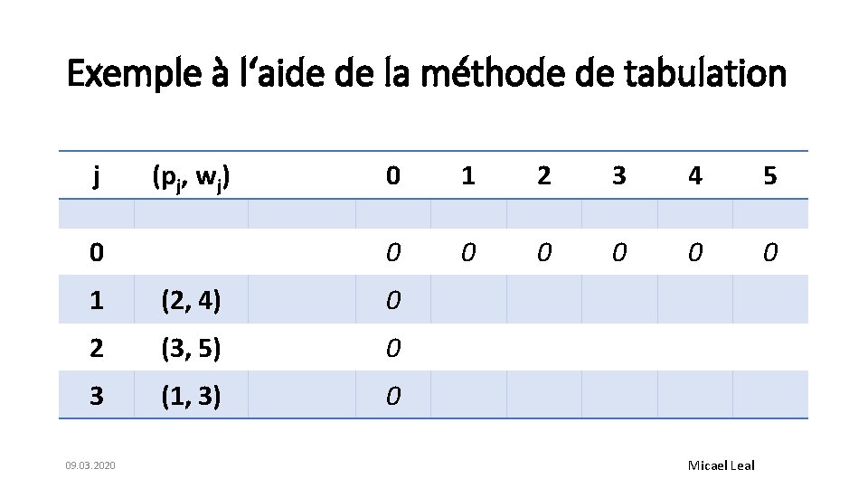Select column header 0
Screen dimensions: 868x488
click(393, 176)
